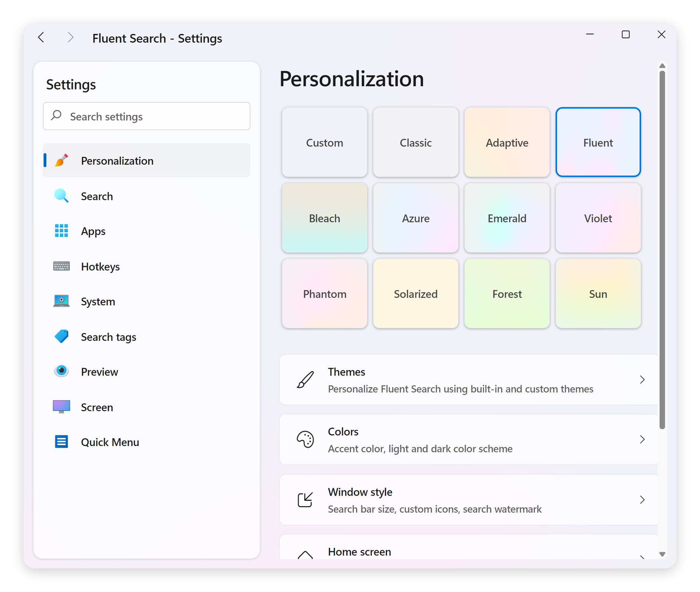Open the Personalization settings page
This screenshot has width=700, height=592.
147,160
